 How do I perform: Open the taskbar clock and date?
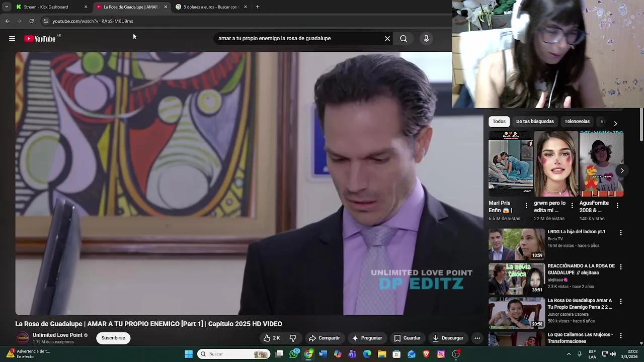[x=628, y=354]
